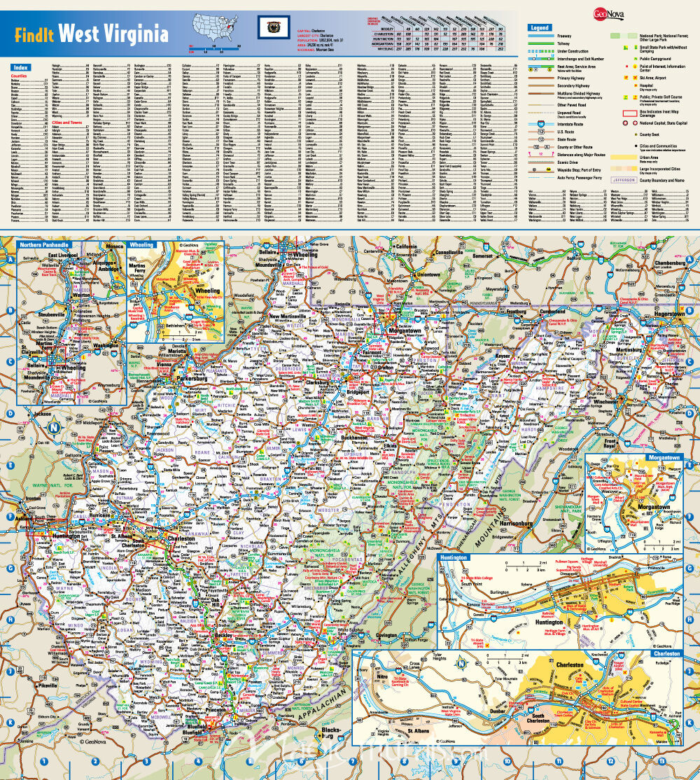Click the FindIt West Virginia title

click(92, 33)
